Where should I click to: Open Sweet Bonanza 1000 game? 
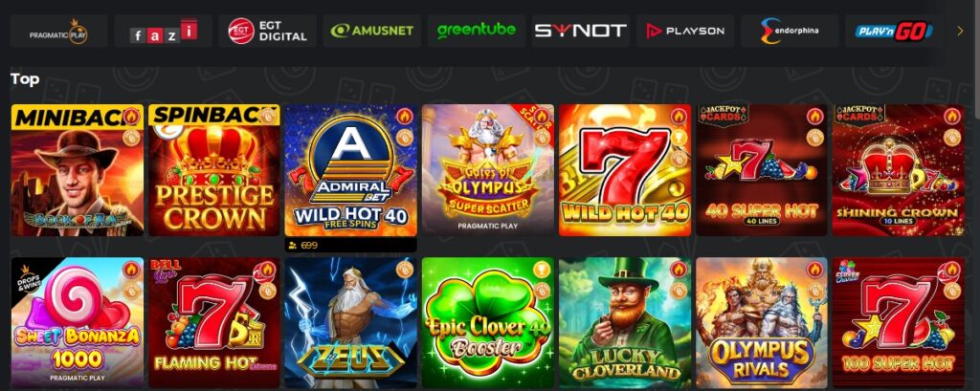(x=77, y=323)
